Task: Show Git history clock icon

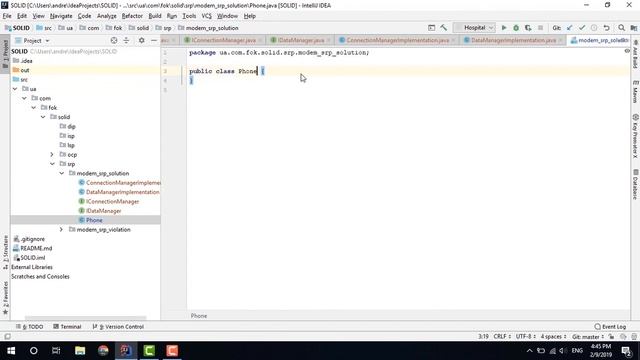Action: pyautogui.click(x=594, y=28)
